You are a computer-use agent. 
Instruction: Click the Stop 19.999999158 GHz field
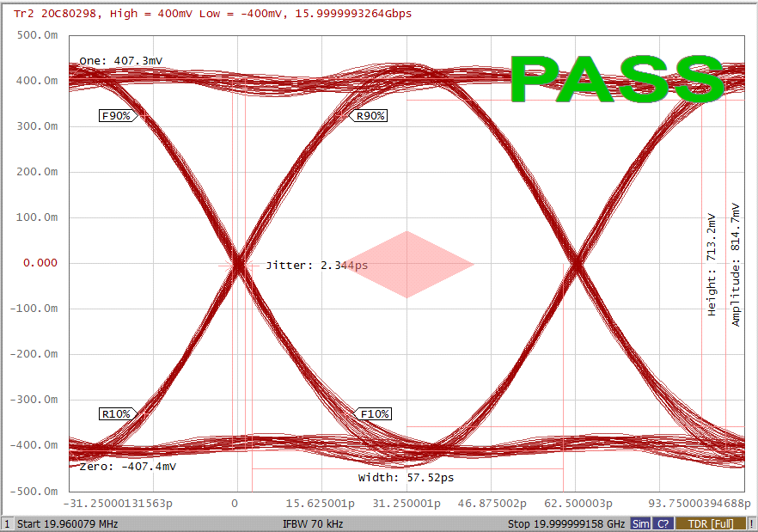(565, 523)
